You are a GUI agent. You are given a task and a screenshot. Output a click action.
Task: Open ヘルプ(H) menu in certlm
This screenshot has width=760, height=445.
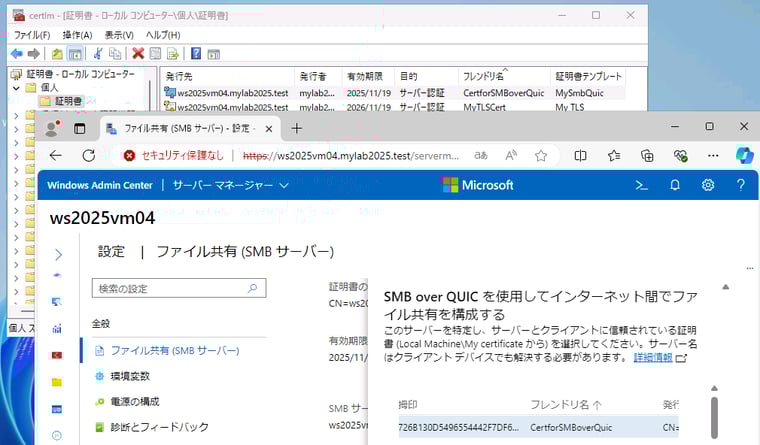point(163,35)
